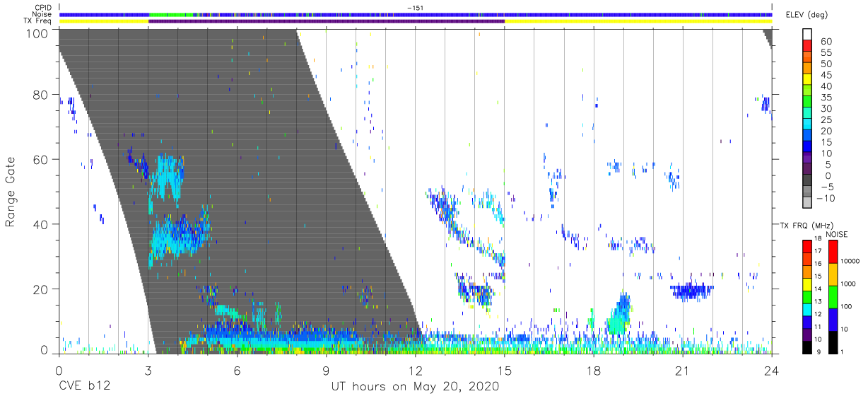Click the green 13–14 segment of the TX FRQ colorbar
The width and height of the screenshot is (868, 401).
[x=807, y=297]
